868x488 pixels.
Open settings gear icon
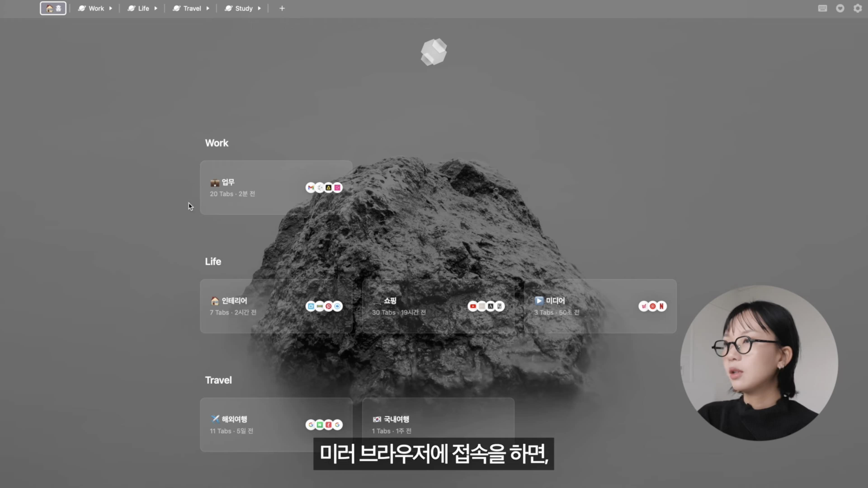858,8
